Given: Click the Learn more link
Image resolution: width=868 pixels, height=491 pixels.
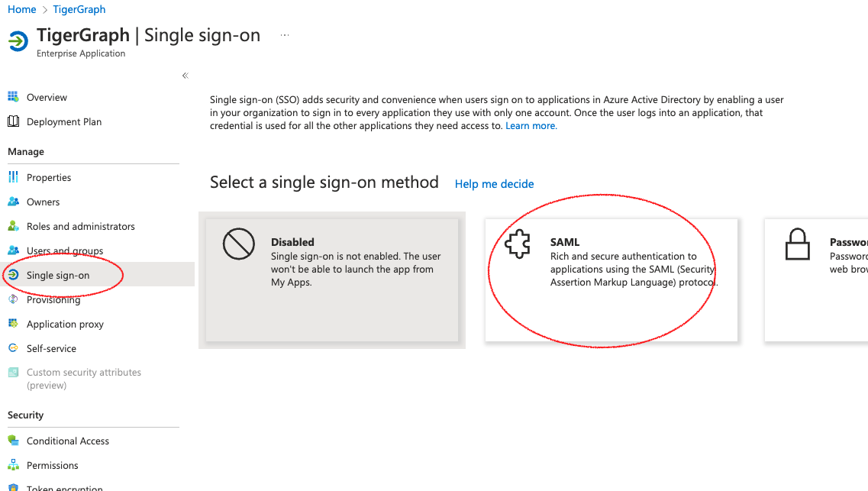Looking at the screenshot, I should click(x=531, y=125).
